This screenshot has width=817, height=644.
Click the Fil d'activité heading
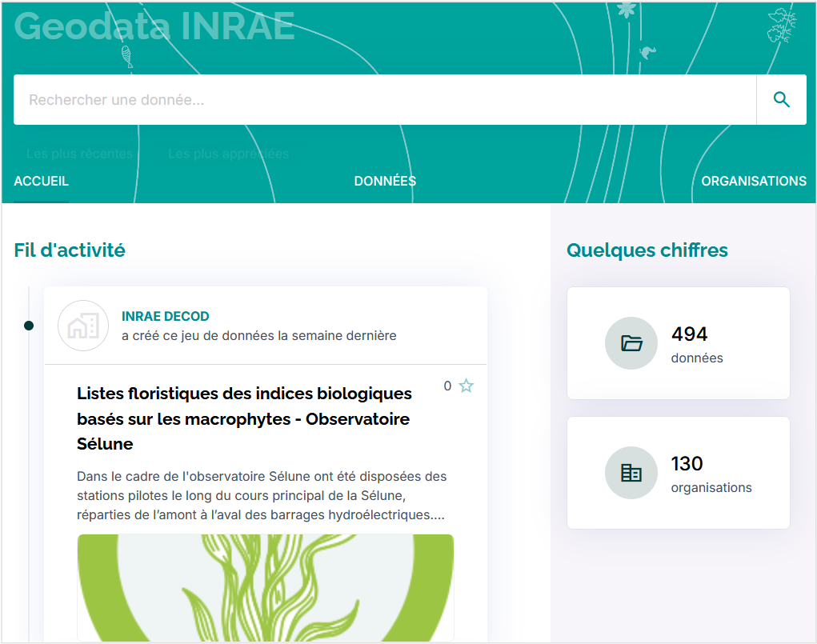tap(70, 250)
